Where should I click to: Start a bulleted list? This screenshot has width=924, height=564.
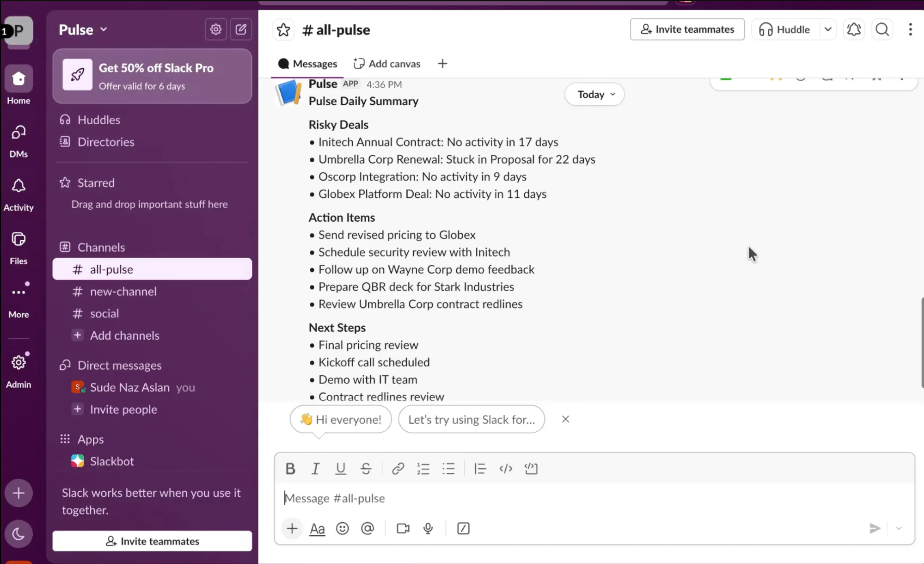[x=448, y=468]
